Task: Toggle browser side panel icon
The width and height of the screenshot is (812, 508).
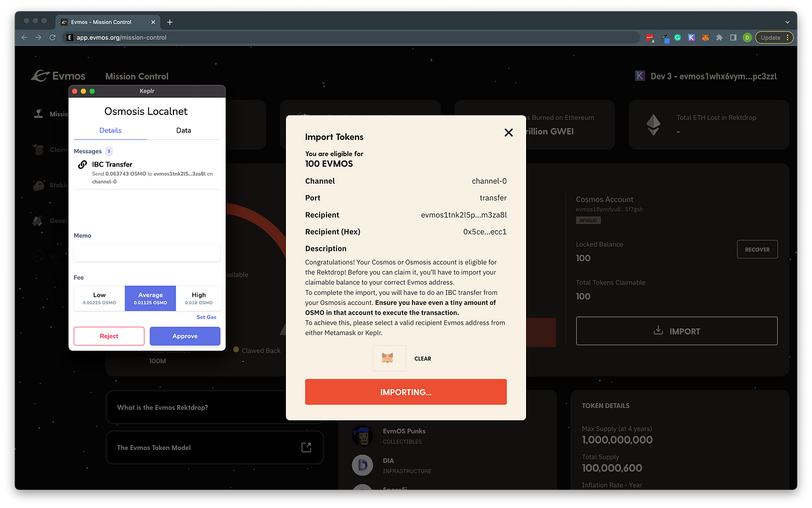Action: click(733, 37)
